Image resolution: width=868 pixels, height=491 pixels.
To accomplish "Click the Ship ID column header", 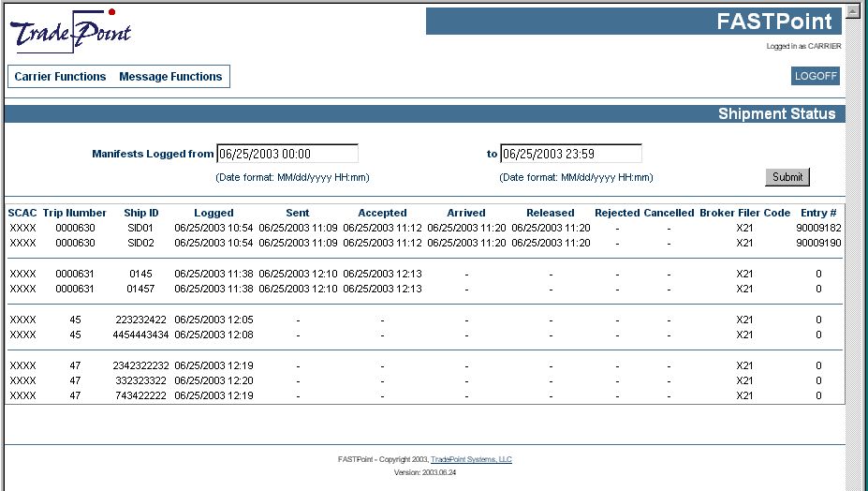I will pos(141,213).
